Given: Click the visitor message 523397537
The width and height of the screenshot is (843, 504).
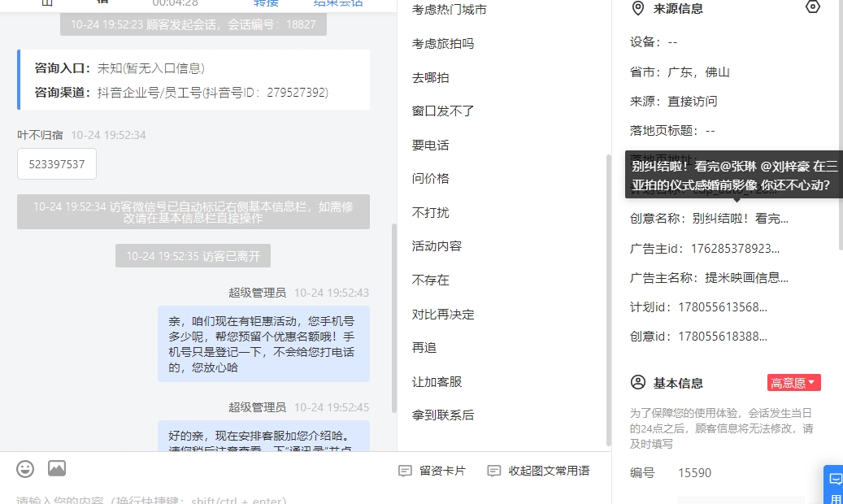Looking at the screenshot, I should [x=57, y=164].
